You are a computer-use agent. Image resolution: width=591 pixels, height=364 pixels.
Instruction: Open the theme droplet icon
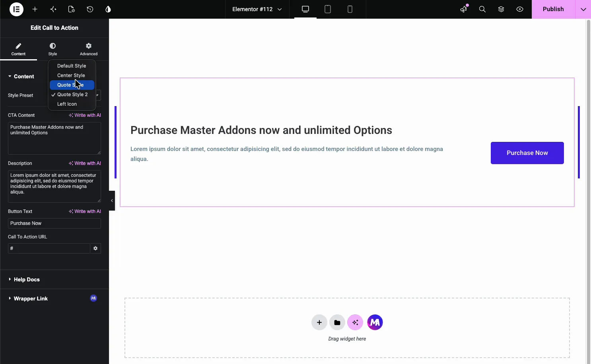click(x=108, y=9)
